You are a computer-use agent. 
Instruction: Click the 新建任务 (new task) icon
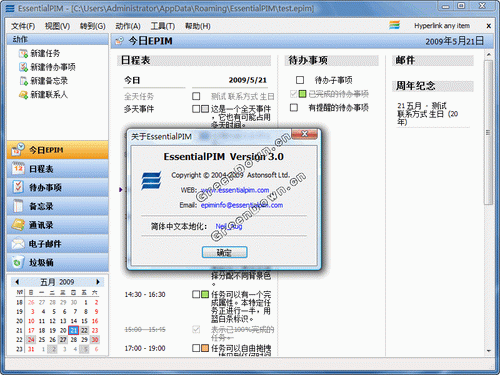(x=23, y=53)
